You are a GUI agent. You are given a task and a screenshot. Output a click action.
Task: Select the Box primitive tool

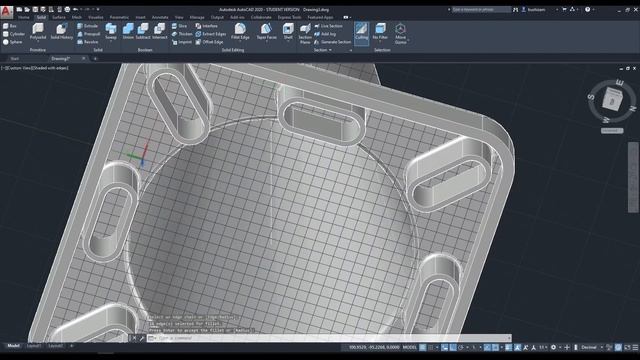10,26
